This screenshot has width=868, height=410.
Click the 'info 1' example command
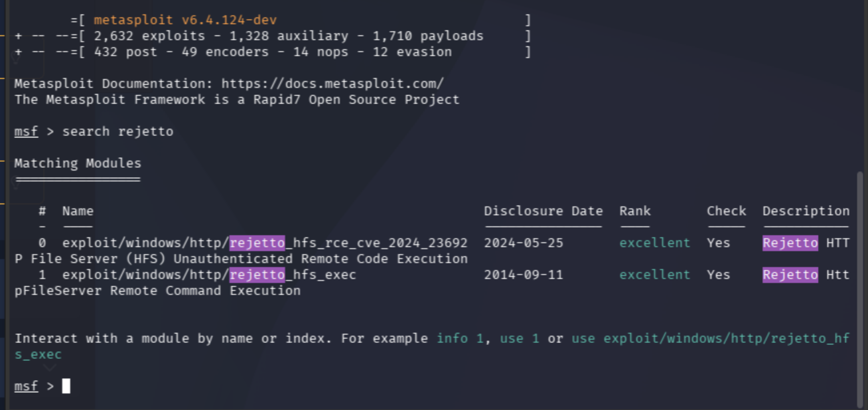(x=460, y=338)
